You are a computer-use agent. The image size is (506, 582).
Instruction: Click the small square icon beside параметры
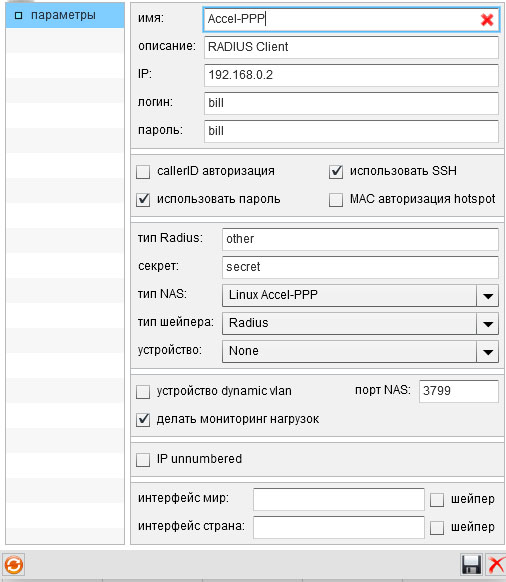(18, 16)
